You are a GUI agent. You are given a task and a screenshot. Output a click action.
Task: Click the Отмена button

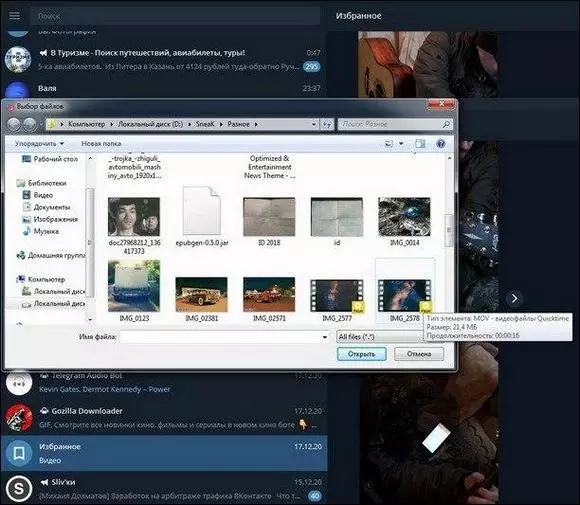(x=419, y=354)
